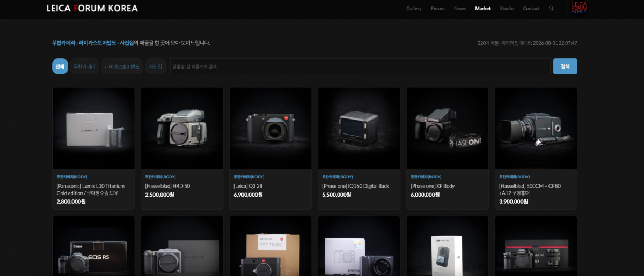
Task: Click 무한카메라(BODY) label on IQ160 card
Action: pos(338,177)
